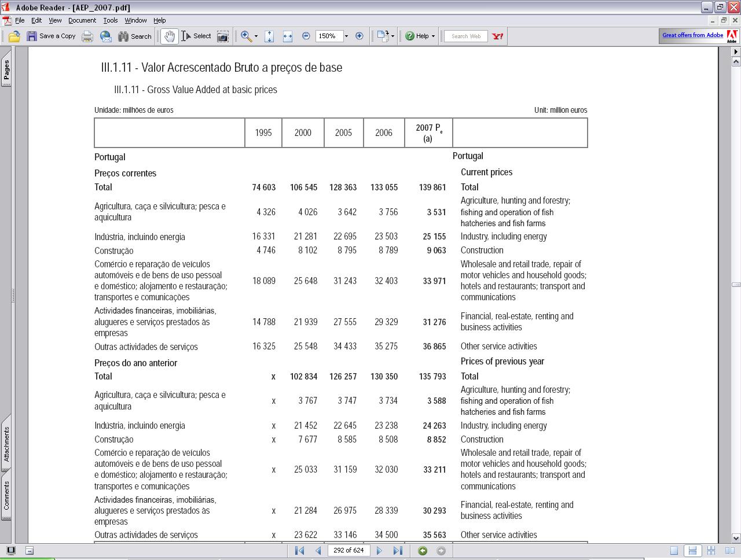Switch to Facing pages layout
The height and width of the screenshot is (560, 741).
[729, 551]
